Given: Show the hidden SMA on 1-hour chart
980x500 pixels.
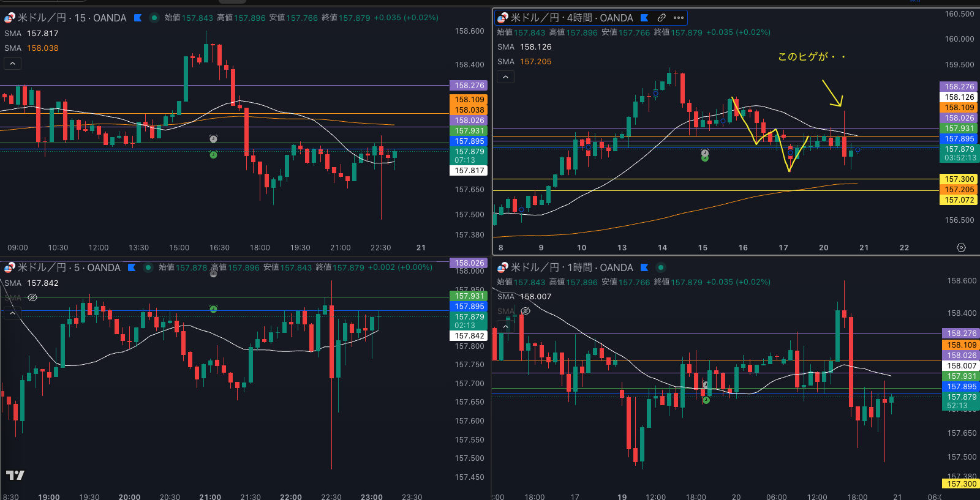Looking at the screenshot, I should (x=525, y=311).
